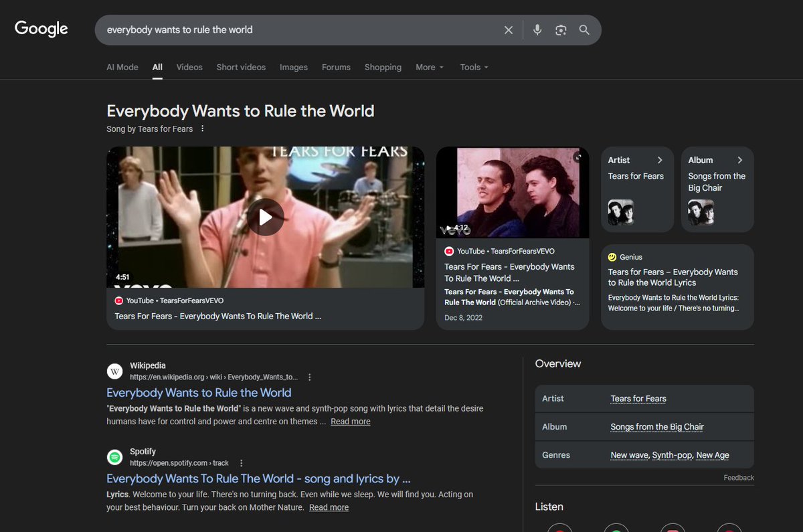Play the main 4:51 video
Viewport: 803px width, 532px height.
(x=265, y=217)
